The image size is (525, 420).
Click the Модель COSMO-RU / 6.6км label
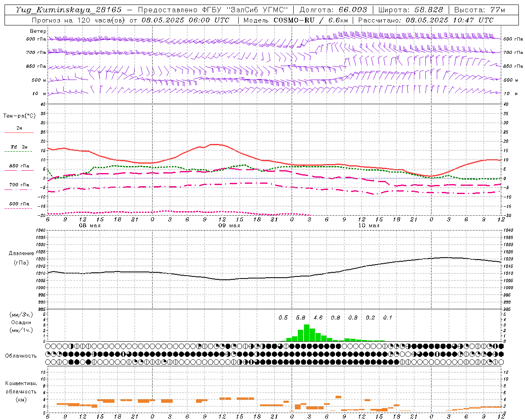point(296,20)
